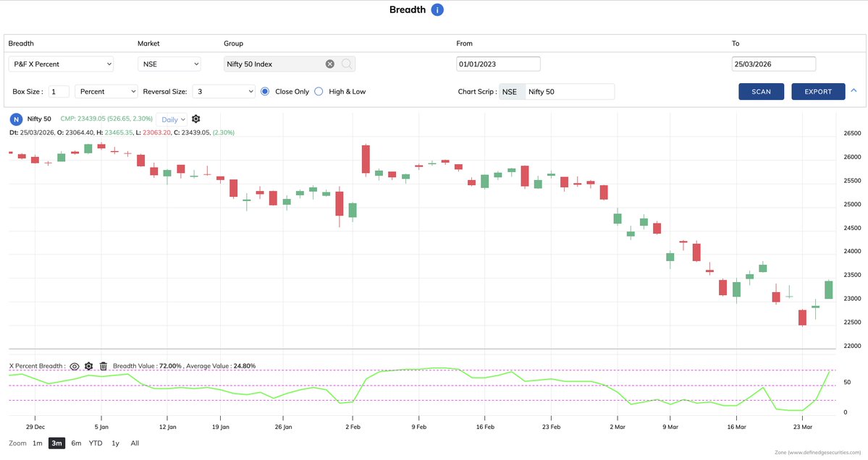Select the Close Only radio button

264,91
